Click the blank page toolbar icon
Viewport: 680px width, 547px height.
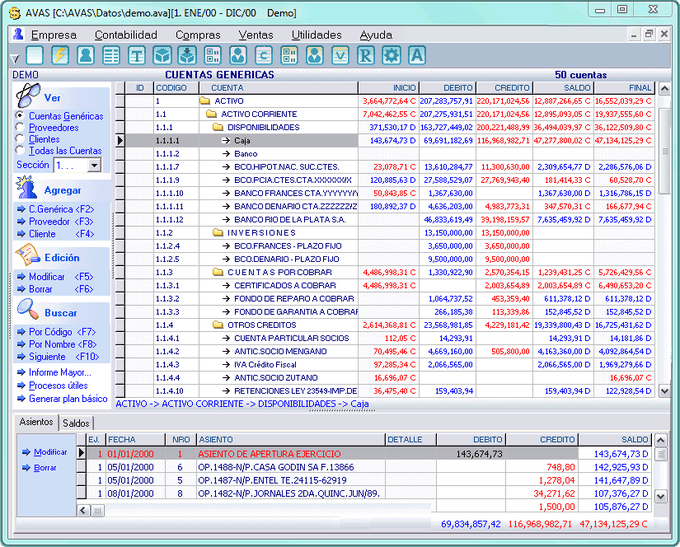coord(35,55)
